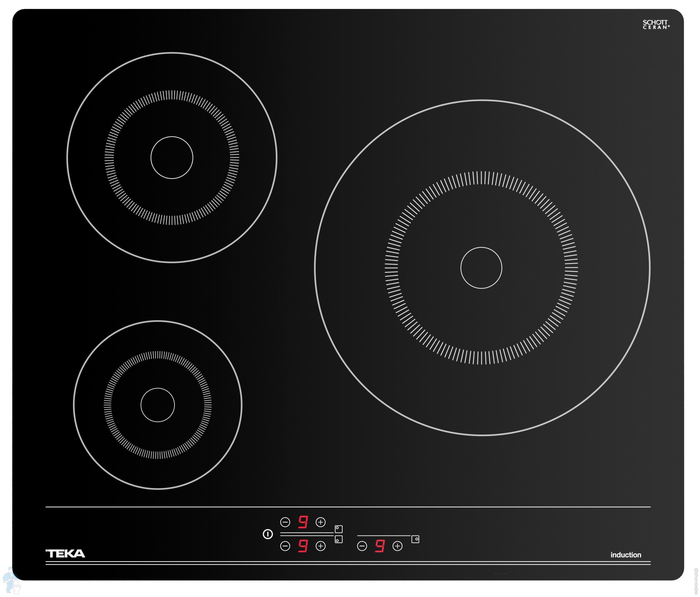The width and height of the screenshot is (700, 597).
Task: Select the bottom-left zone indicator square
Action: (338, 539)
